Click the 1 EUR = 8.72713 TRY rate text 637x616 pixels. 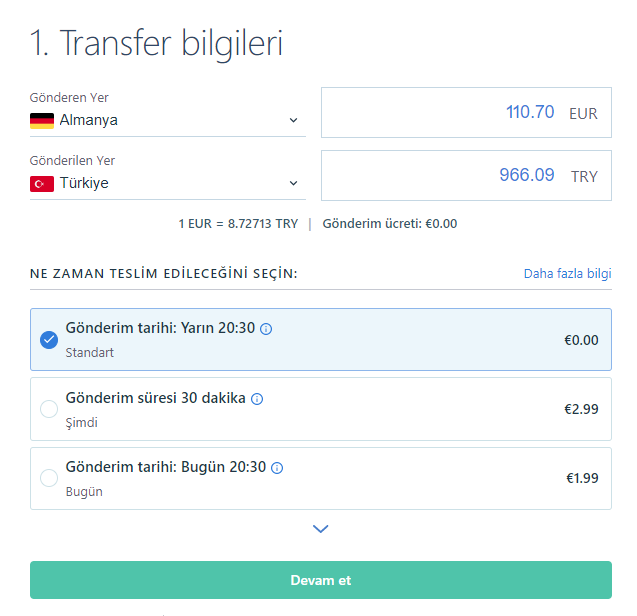238,224
